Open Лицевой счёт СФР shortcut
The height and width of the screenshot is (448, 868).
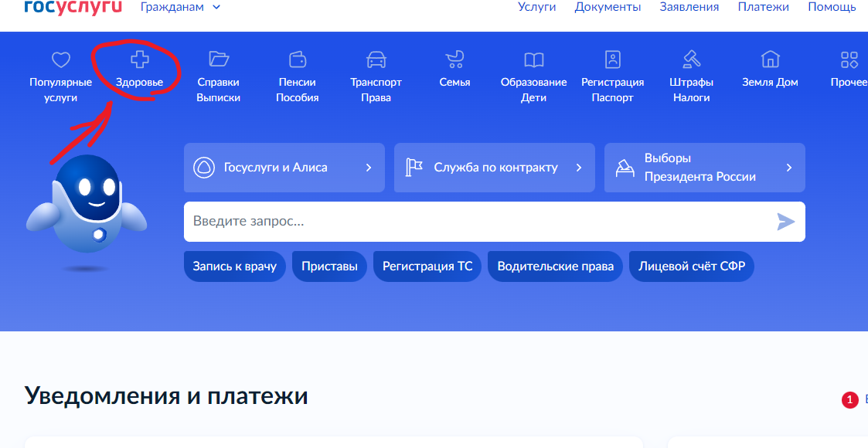tap(691, 266)
